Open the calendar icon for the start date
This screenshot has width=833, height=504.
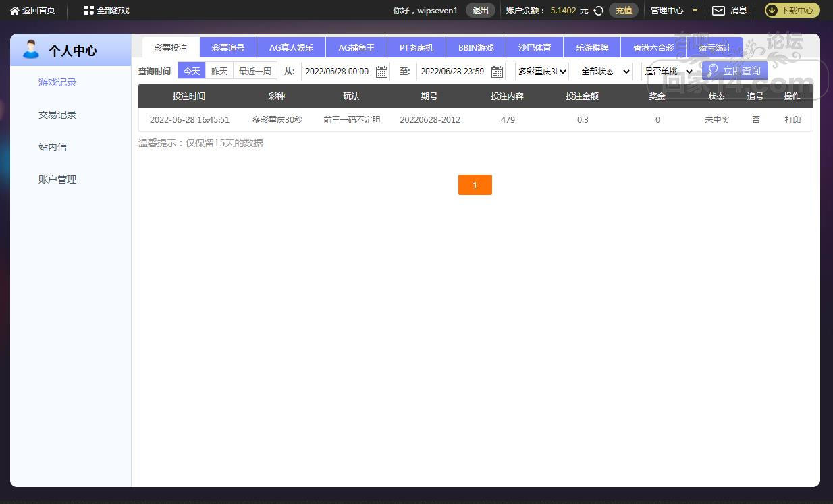pos(381,72)
